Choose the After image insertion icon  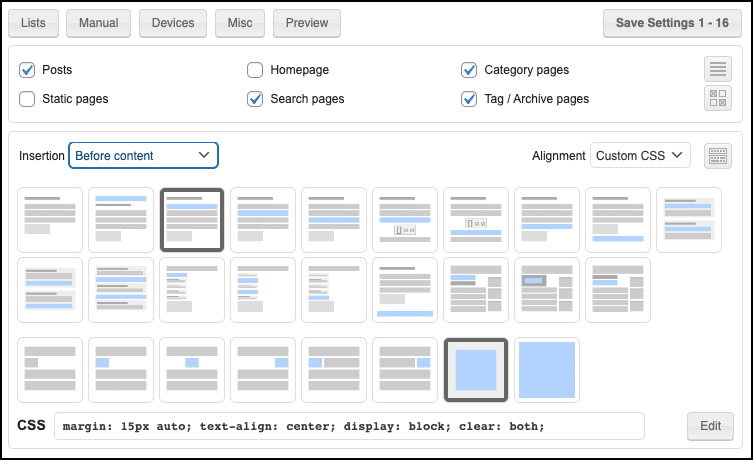coord(476,220)
